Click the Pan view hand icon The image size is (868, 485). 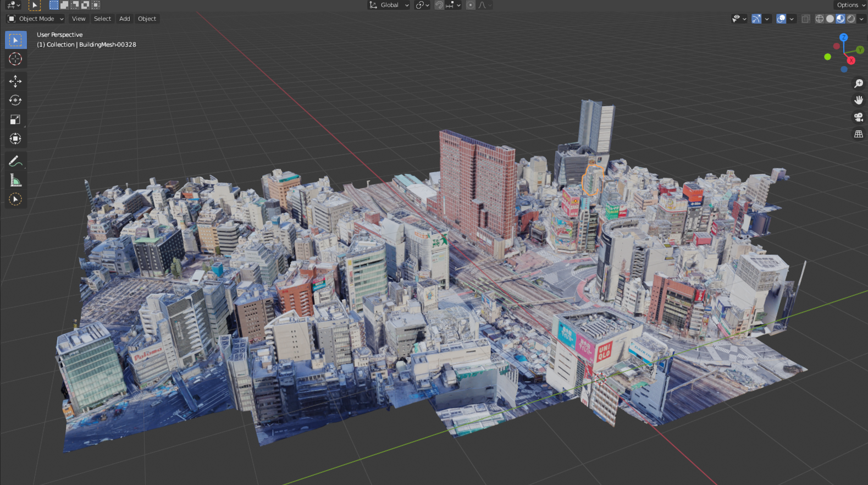tap(859, 100)
